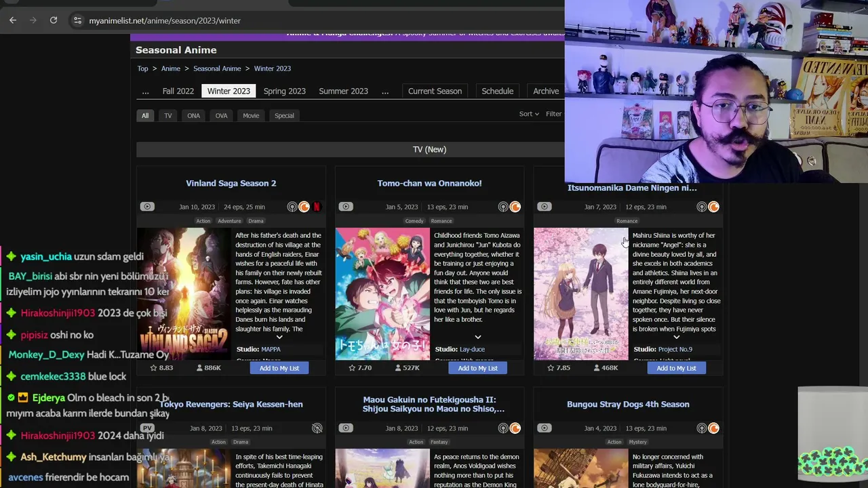Play video preview for Vinland Saga Season 2

[147, 207]
